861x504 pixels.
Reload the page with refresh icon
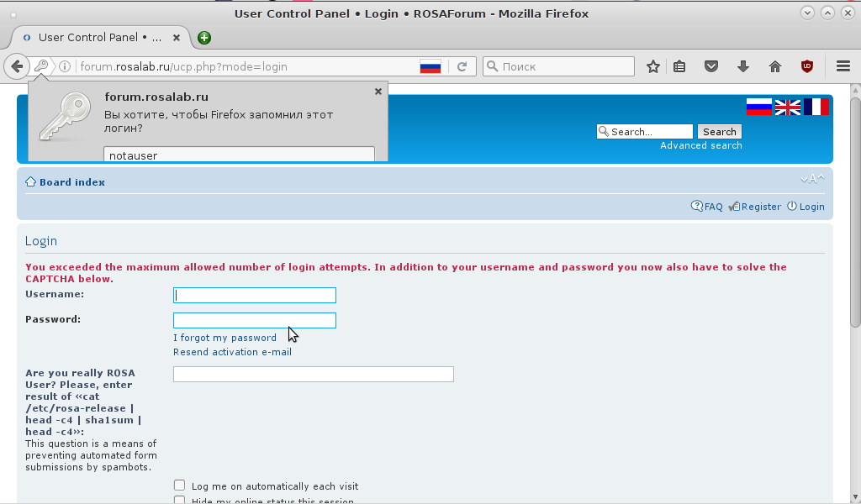pyautogui.click(x=462, y=67)
